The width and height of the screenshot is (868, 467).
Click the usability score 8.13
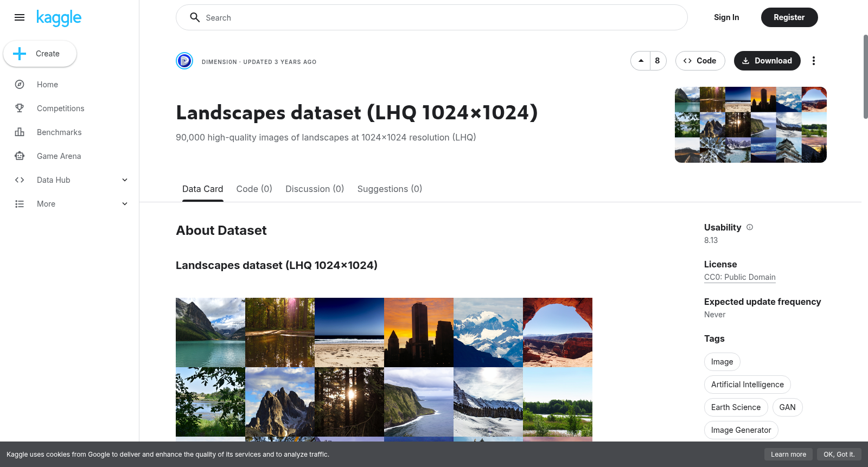[x=711, y=240]
